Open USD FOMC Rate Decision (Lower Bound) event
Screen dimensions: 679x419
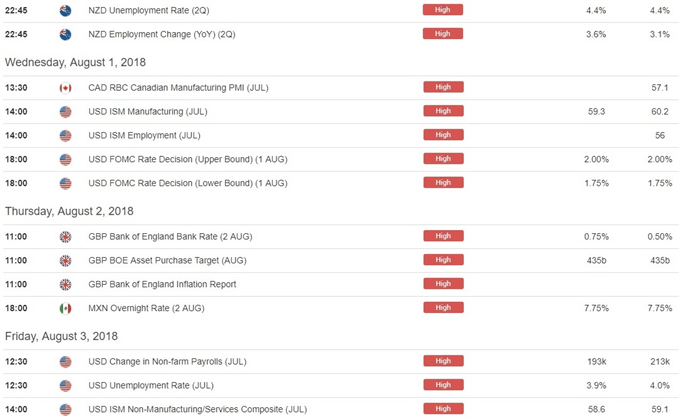pyautogui.click(x=188, y=183)
